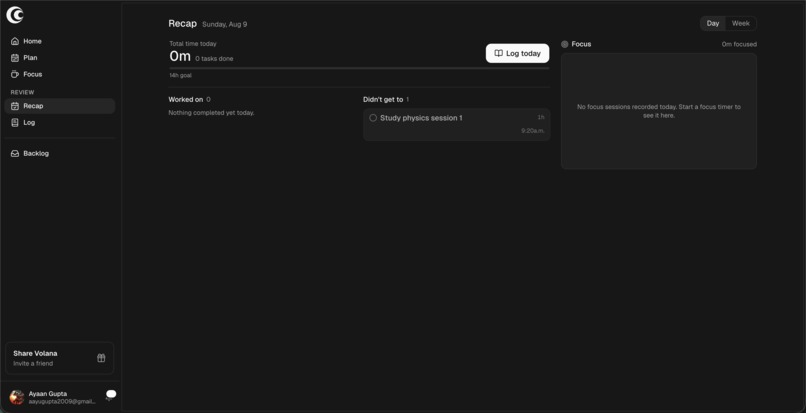Click the no focus sessions message
The height and width of the screenshot is (413, 806).
point(658,111)
